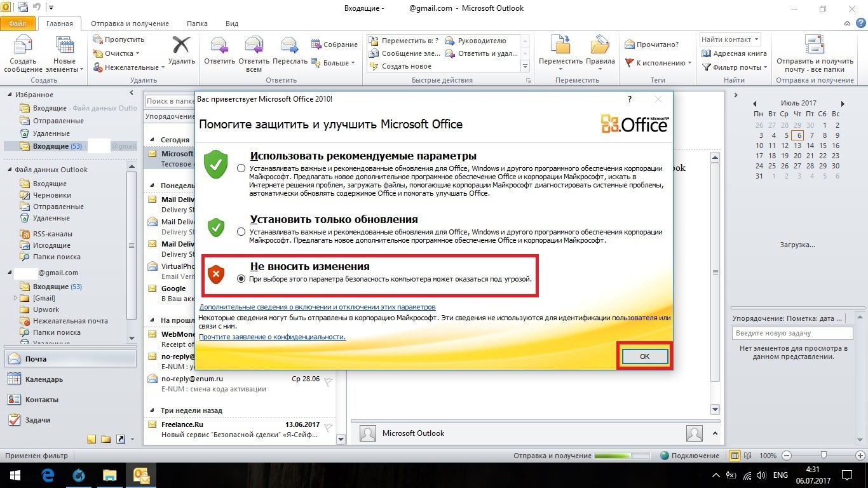Open the File (Файл) tab
868x488 pixels.
[x=18, y=24]
